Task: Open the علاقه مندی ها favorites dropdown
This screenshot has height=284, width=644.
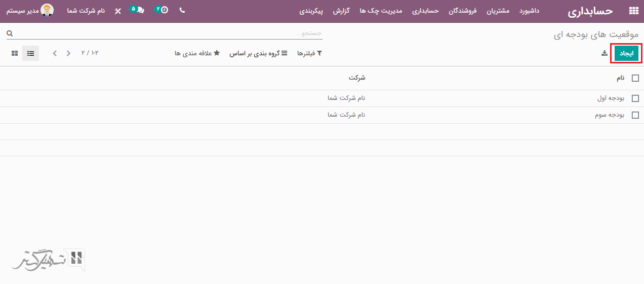Action: tap(197, 53)
